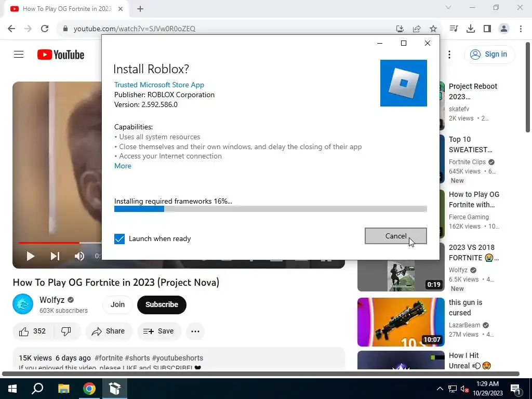Screen dimensions: 532x399
Task: Click the Roblox app logo
Action: pos(403,83)
